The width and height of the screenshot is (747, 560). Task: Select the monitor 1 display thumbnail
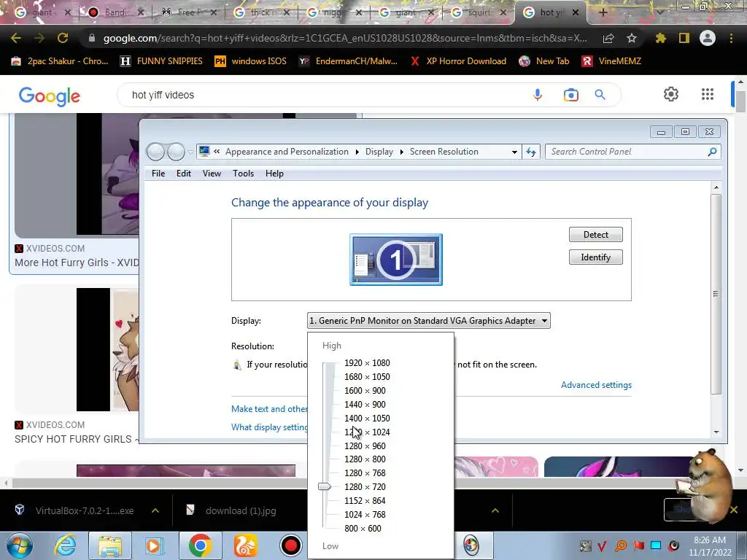(x=396, y=260)
